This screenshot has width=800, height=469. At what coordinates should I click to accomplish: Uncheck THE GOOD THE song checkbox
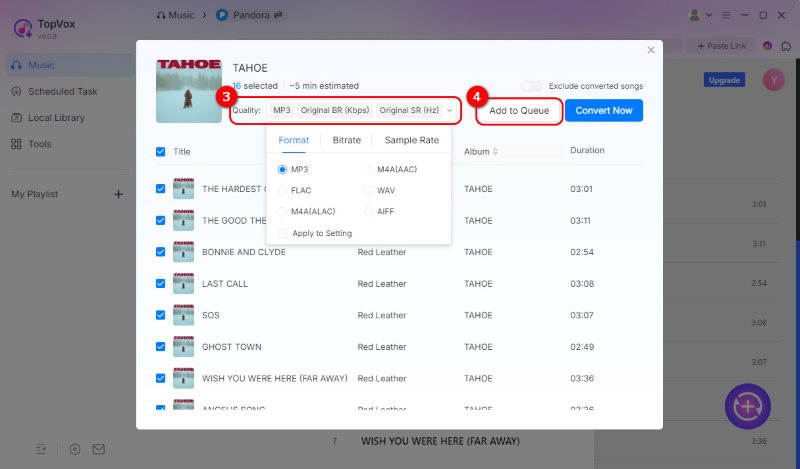161,220
